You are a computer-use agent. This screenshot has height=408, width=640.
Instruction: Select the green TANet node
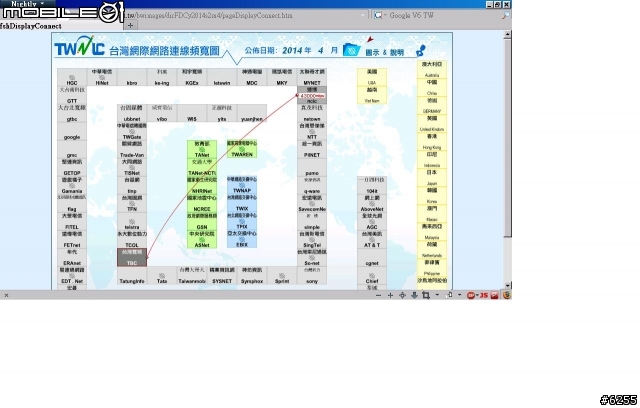tap(202, 149)
